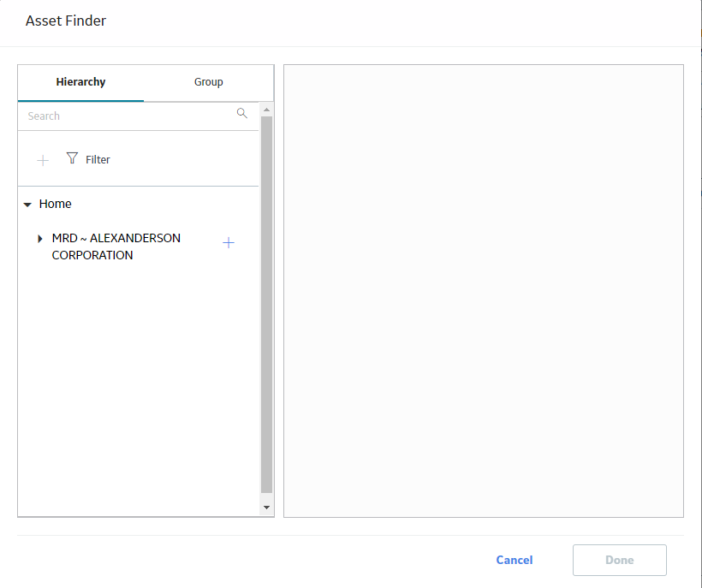This screenshot has height=588, width=702.
Task: Click the magnifier search icon
Action: pos(241,113)
